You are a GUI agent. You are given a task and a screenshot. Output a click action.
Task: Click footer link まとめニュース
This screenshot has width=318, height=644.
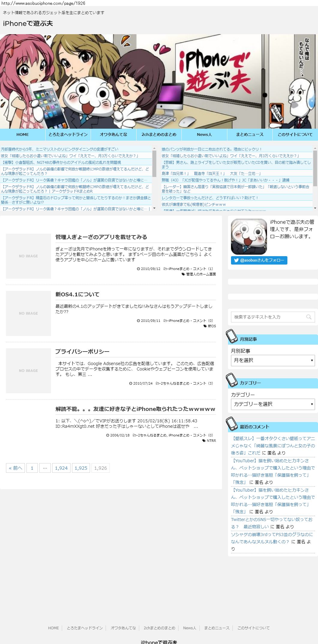click(x=217, y=628)
